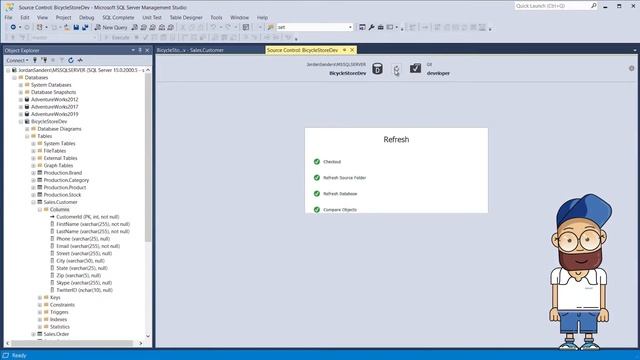Image resolution: width=640 pixels, height=360 pixels.
Task: Expand the Keys folder under Sales.Customer
Action: pyautogui.click(x=40, y=298)
